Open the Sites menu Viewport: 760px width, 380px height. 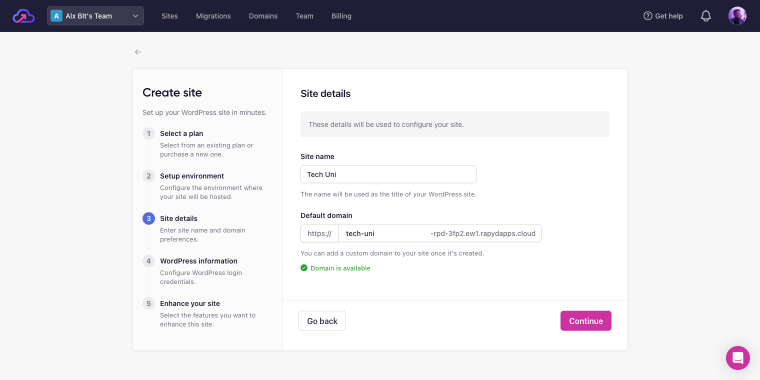[x=170, y=16]
